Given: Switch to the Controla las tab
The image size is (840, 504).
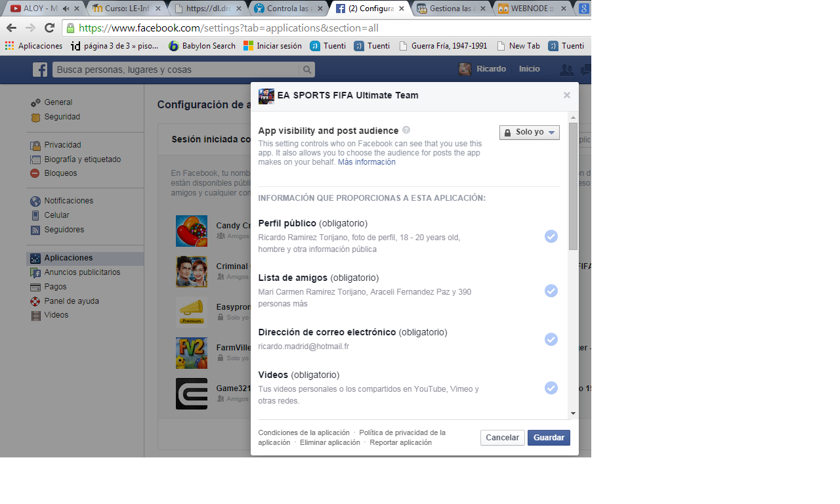Looking at the screenshot, I should click(288, 9).
